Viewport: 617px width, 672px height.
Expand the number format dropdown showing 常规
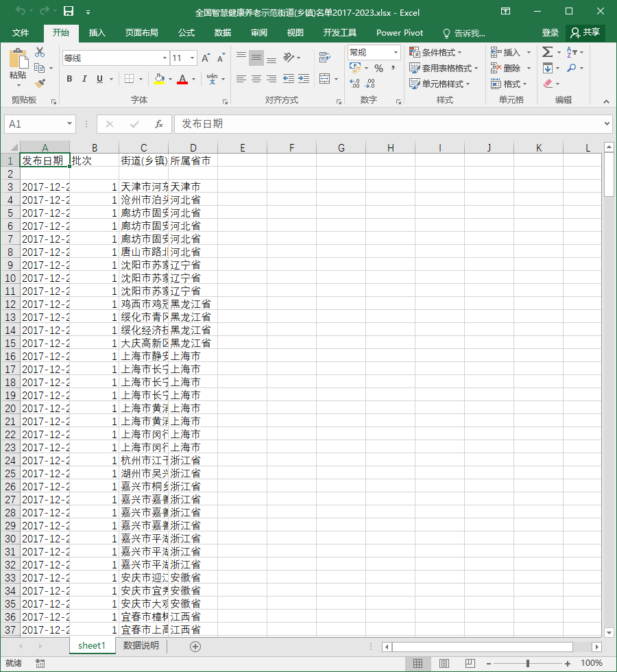pyautogui.click(x=396, y=52)
